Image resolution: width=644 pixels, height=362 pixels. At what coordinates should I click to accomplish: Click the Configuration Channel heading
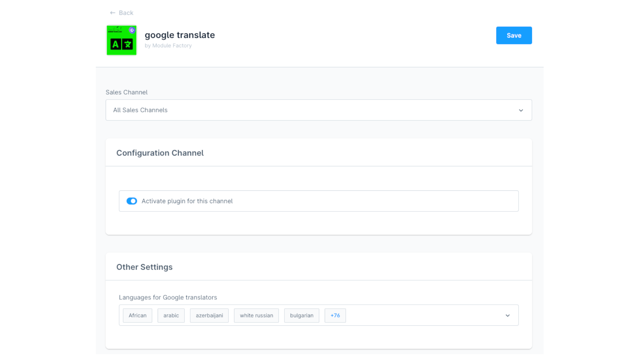tap(160, 153)
